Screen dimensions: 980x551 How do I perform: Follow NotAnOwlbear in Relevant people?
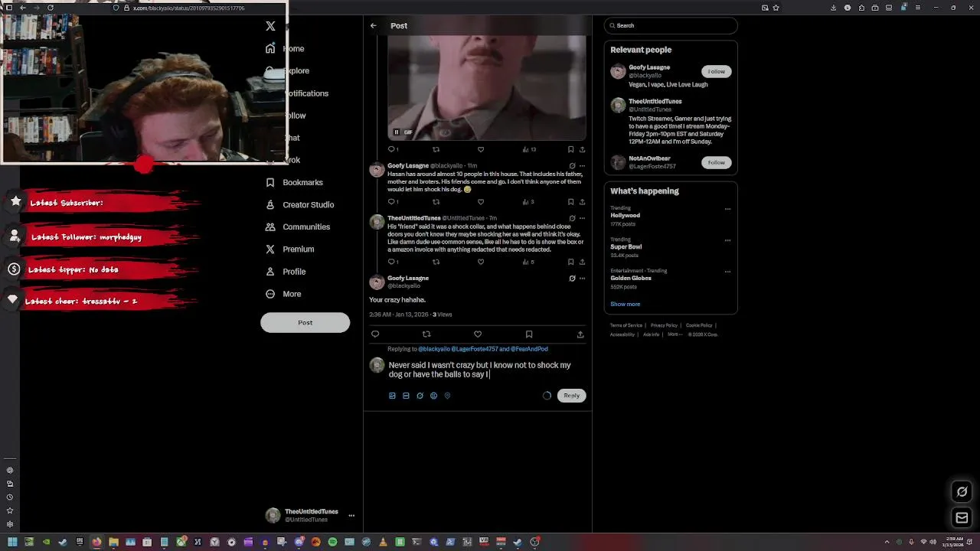coord(716,162)
